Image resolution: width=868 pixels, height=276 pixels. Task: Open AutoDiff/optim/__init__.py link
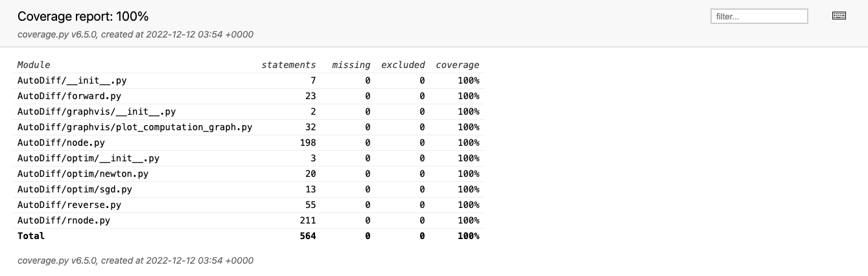(88, 158)
